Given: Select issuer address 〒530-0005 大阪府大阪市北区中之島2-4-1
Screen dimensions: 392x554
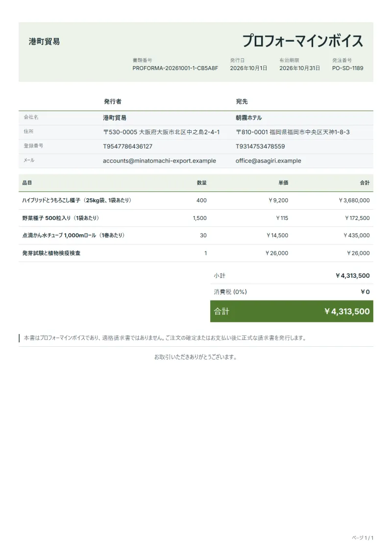Looking at the screenshot, I should [x=161, y=132].
